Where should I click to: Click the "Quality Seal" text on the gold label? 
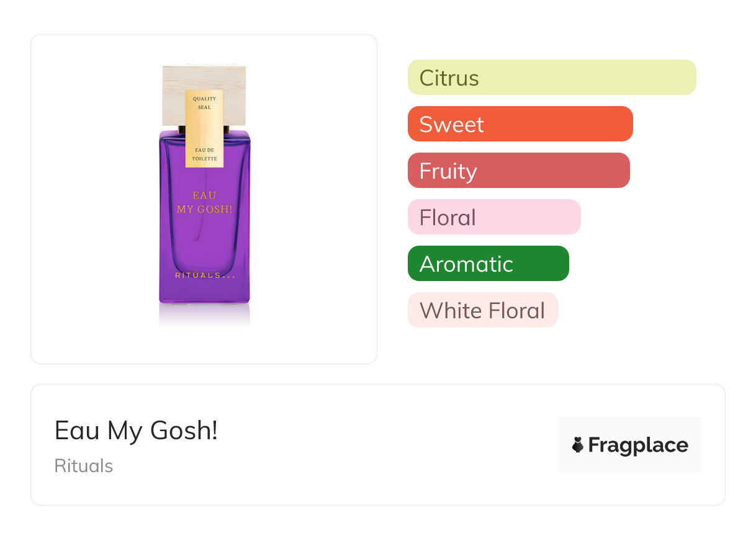[x=203, y=103]
